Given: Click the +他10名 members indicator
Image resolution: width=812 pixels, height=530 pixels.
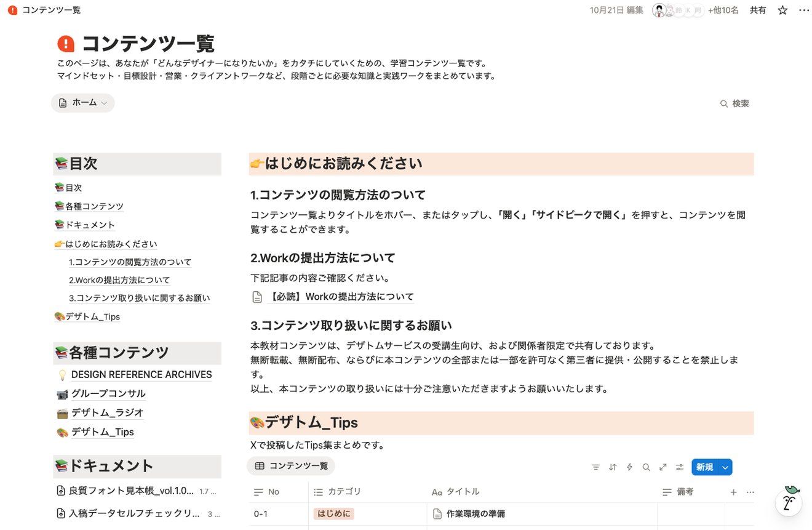Looking at the screenshot, I should pos(723,10).
